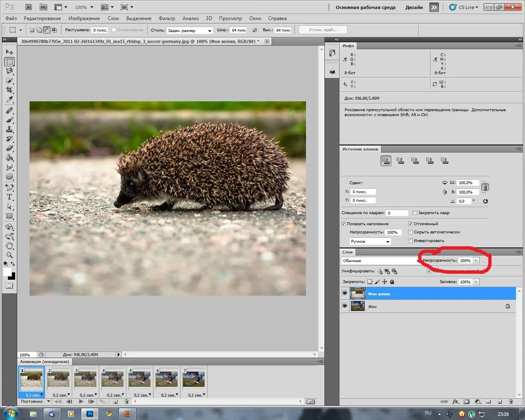Select the Crop tool

[x=9, y=90]
